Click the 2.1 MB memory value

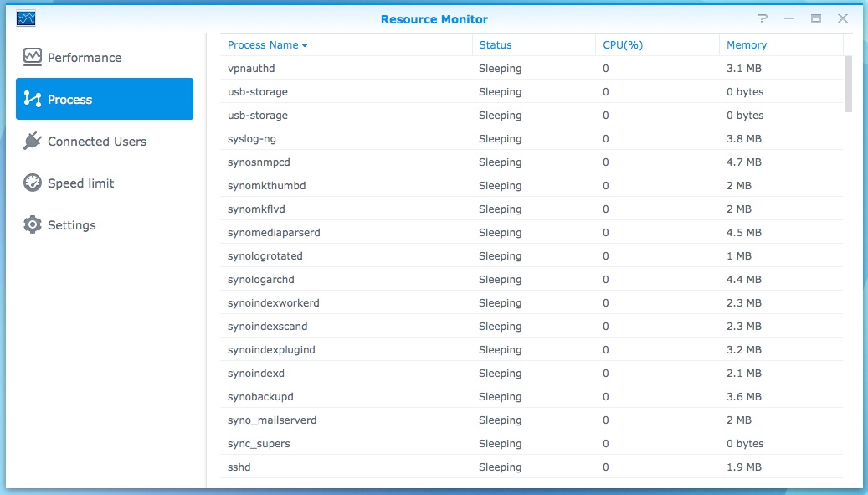743,374
